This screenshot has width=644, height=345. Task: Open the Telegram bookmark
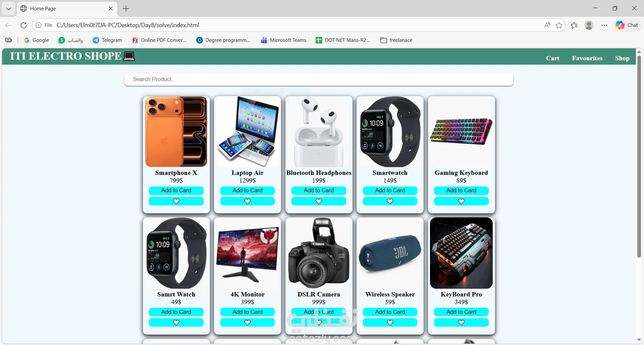[x=107, y=40]
